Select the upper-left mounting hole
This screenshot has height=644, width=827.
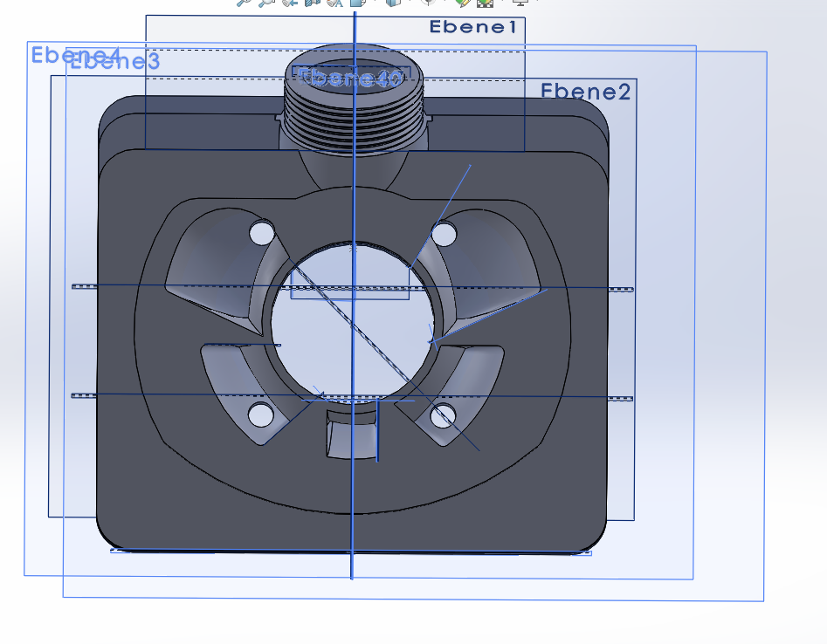pos(261,233)
